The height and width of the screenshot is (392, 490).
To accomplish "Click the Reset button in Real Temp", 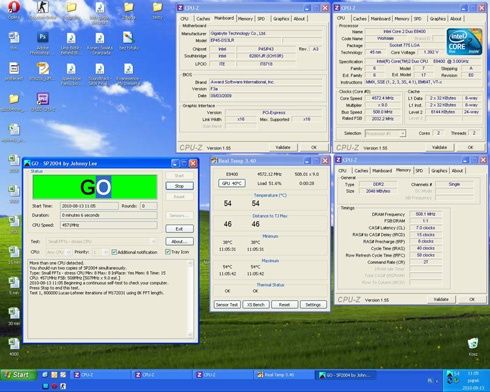I will pyautogui.click(x=284, y=305).
